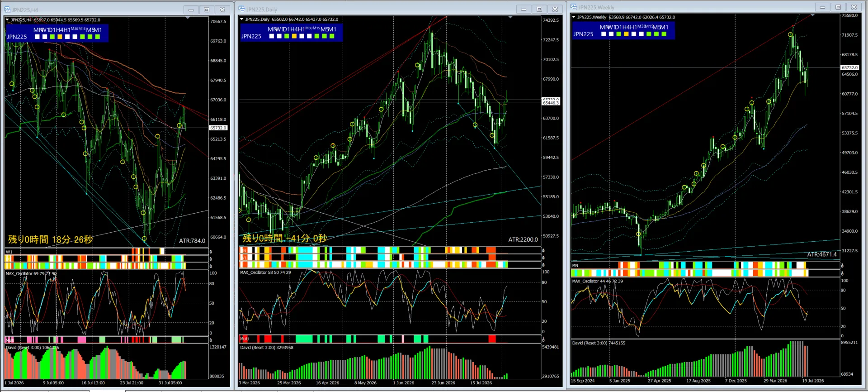Select the 'MAX_Oscillator 58 50 74 29' indicator label
This screenshot has height=392, width=868.
tap(265, 272)
